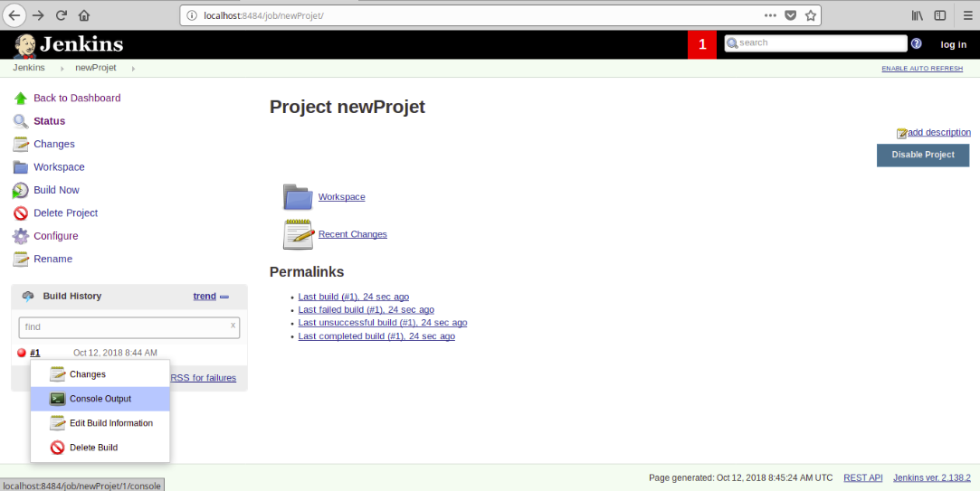The height and width of the screenshot is (491, 980).
Task: Focus the Build History find field
Action: click(x=128, y=327)
